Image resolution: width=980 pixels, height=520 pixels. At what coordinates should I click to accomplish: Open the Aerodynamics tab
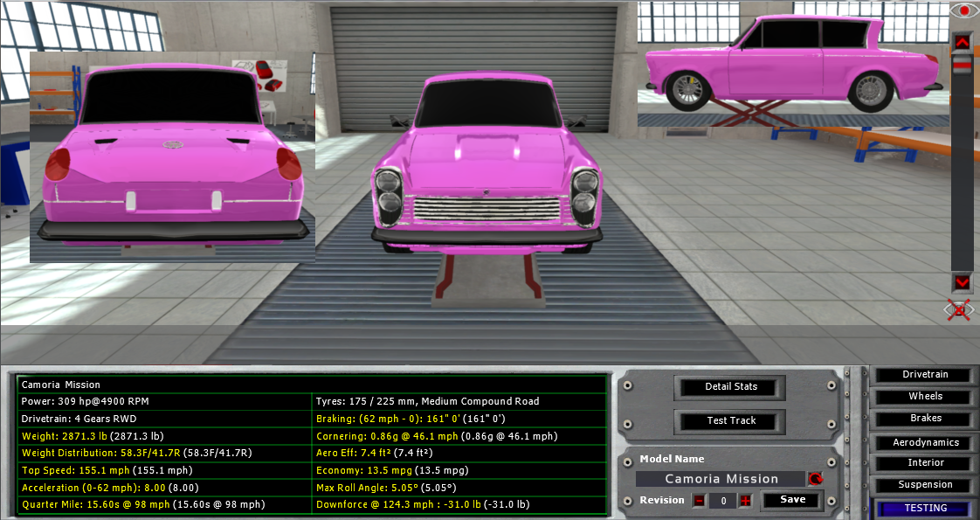tap(925, 442)
